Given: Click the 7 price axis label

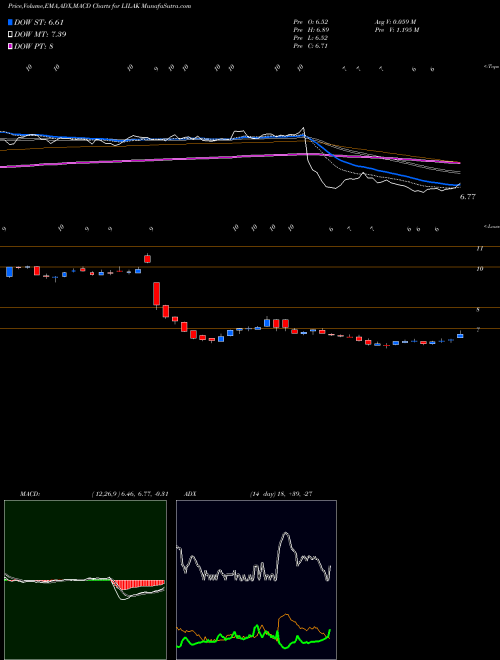Looking at the screenshot, I should pyautogui.click(x=478, y=330).
